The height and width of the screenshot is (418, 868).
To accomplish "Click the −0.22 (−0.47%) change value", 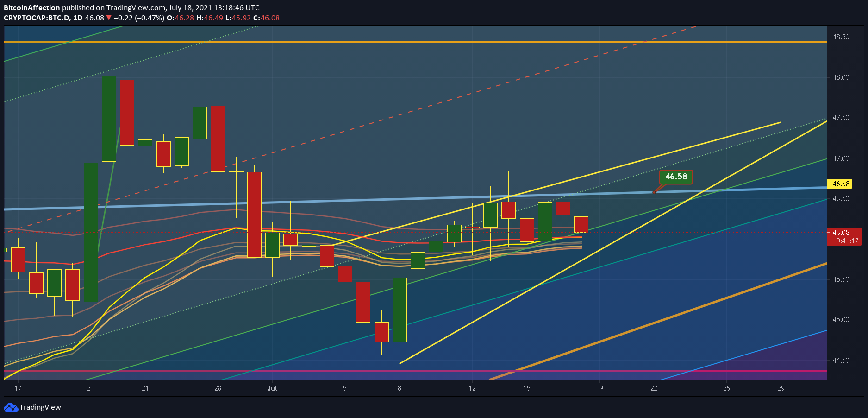I will (x=139, y=18).
